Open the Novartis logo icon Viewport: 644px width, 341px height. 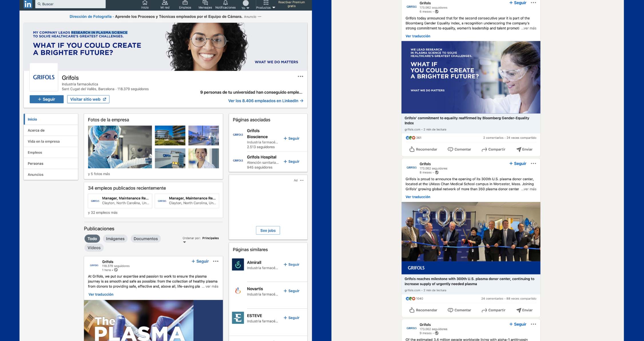tap(238, 291)
